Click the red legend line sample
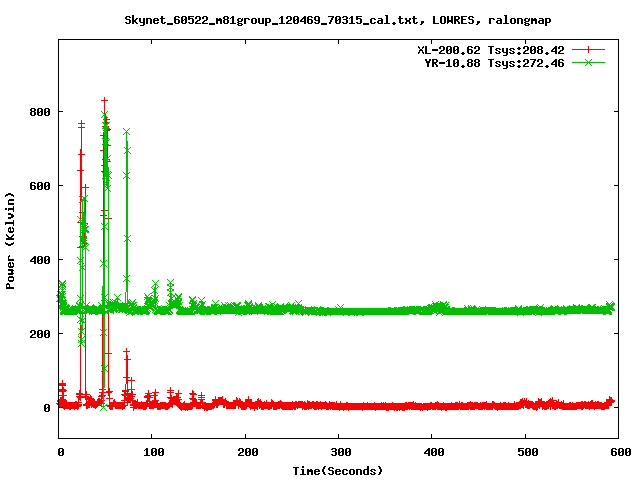This screenshot has width=640, height=480. point(588,50)
